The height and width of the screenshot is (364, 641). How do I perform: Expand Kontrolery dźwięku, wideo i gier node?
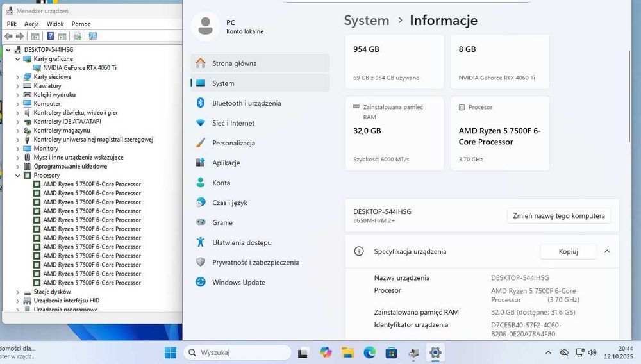point(17,113)
